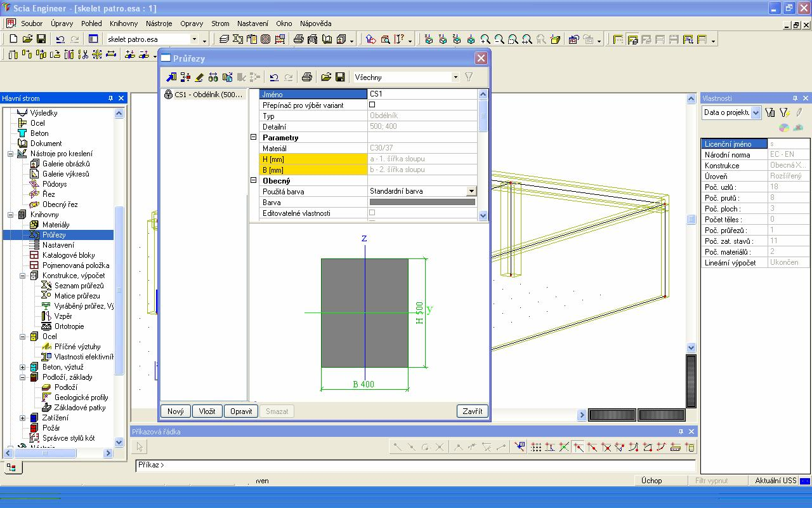Click the main tree scroll down arrow

[119, 442]
